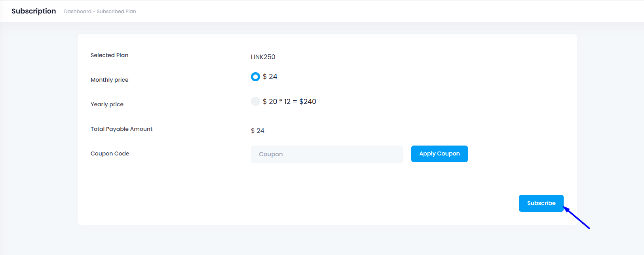Click the Coupon Code label

110,153
